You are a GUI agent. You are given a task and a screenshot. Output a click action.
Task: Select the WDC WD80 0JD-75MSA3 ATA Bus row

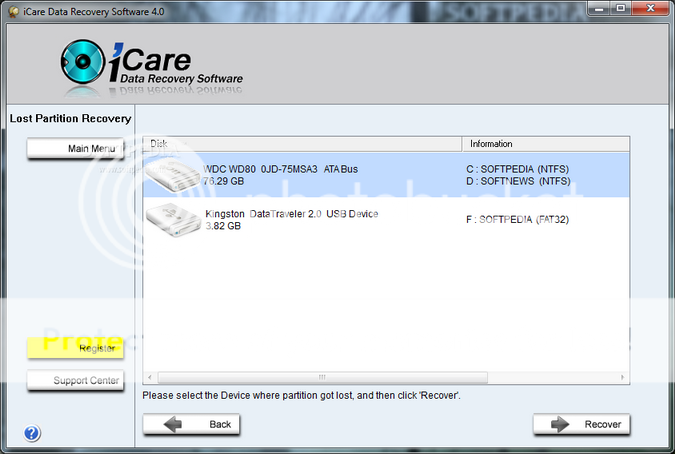[x=386, y=175]
